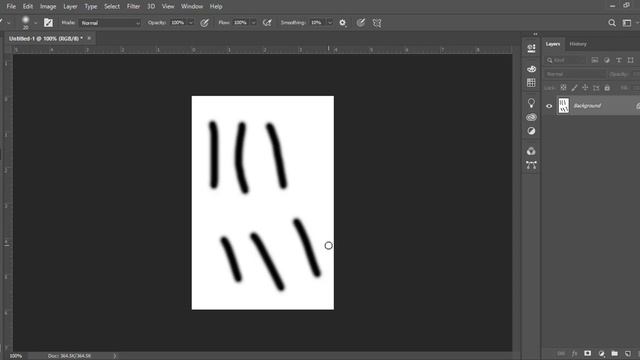The image size is (640, 360).
Task: Open the Swatches grid panel icon
Action: point(531,83)
